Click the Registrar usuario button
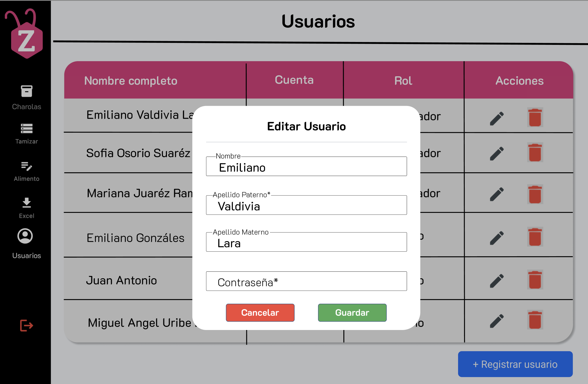Viewport: 588px width, 384px height. tap(515, 364)
